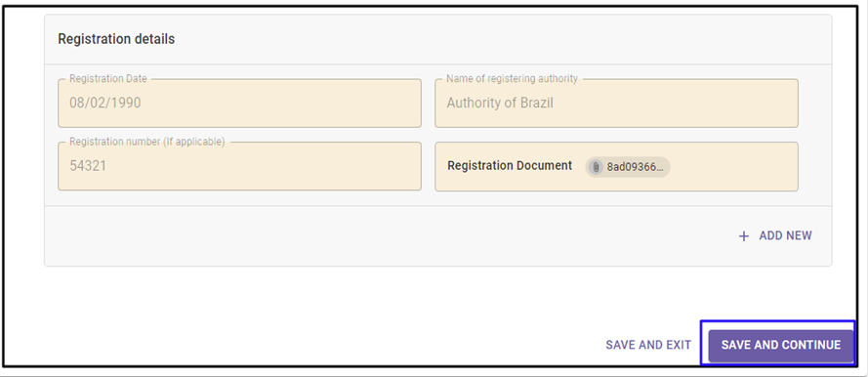Click the Registration Document upload box
The image size is (868, 377).
pos(617,167)
